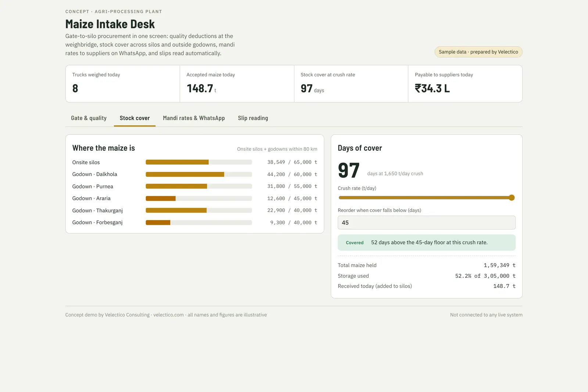This screenshot has height=392, width=588.
Task: Click the Crush rate slider track
Action: pos(426,198)
